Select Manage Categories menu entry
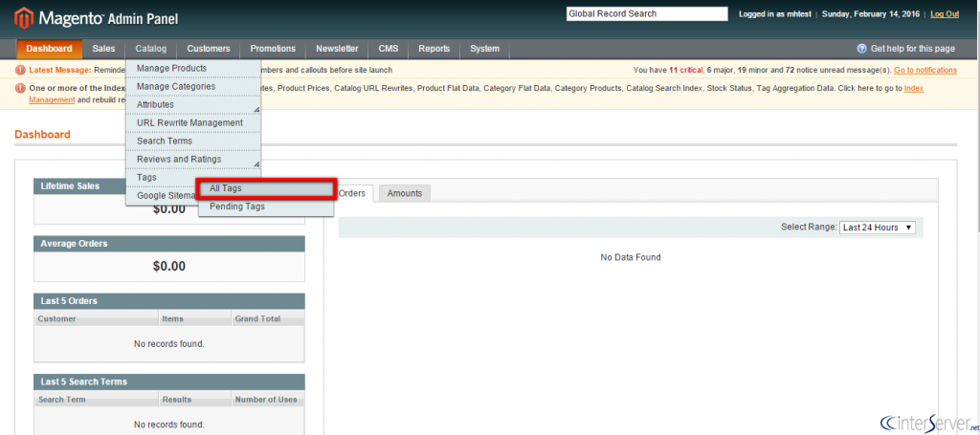The height and width of the screenshot is (435, 980). [193, 86]
